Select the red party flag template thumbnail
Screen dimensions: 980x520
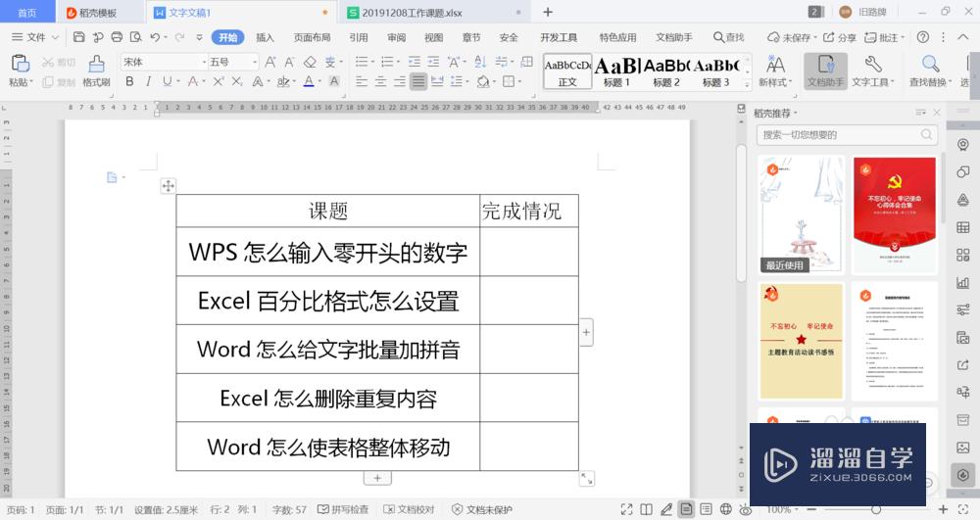coord(895,214)
